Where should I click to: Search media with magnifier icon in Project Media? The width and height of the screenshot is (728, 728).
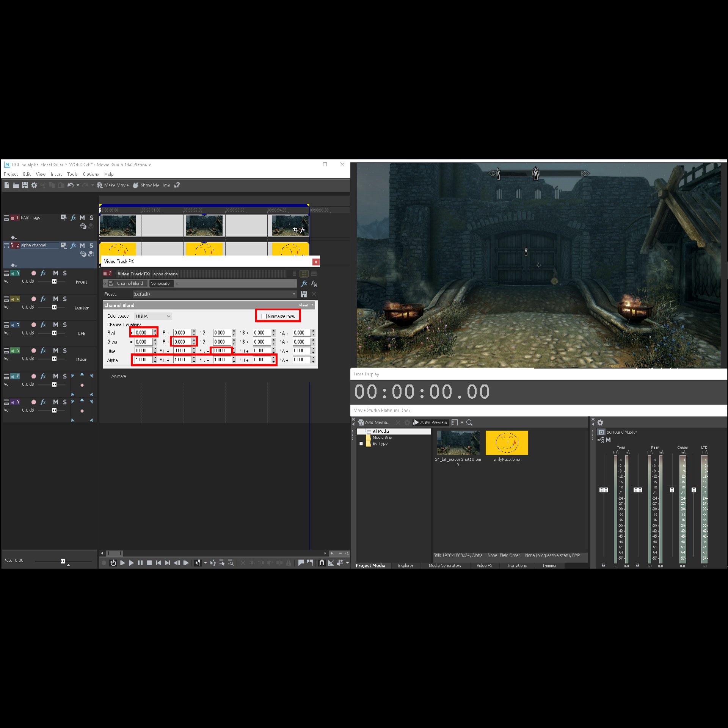(x=469, y=422)
